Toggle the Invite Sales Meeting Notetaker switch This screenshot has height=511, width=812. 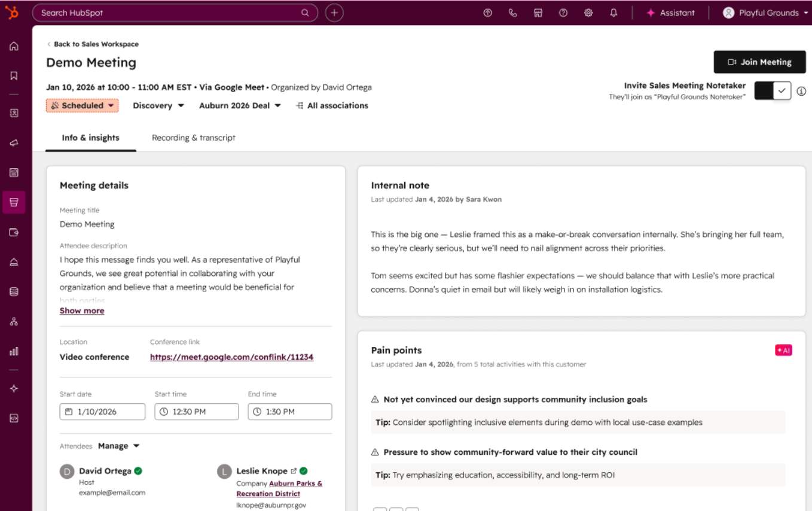click(x=773, y=91)
